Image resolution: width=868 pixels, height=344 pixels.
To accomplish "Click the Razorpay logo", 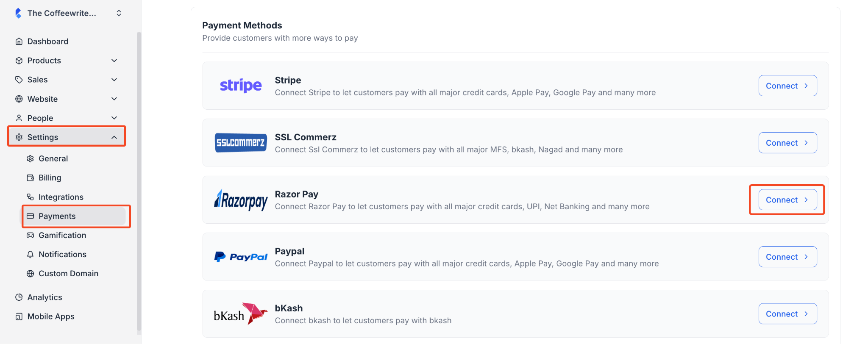I will [x=240, y=200].
